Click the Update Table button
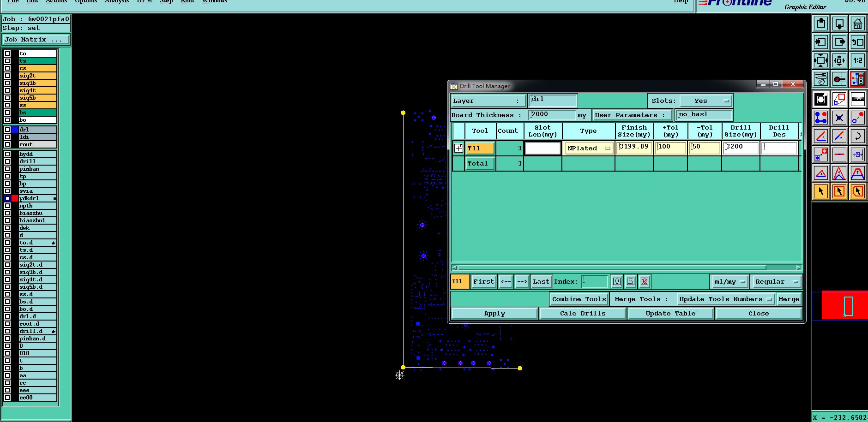 [670, 314]
